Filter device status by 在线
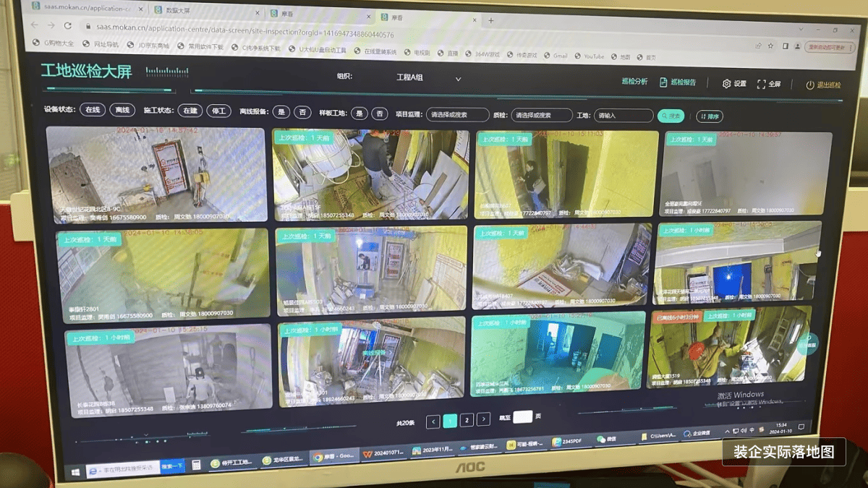Viewport: 868px width, 488px height. click(x=93, y=110)
